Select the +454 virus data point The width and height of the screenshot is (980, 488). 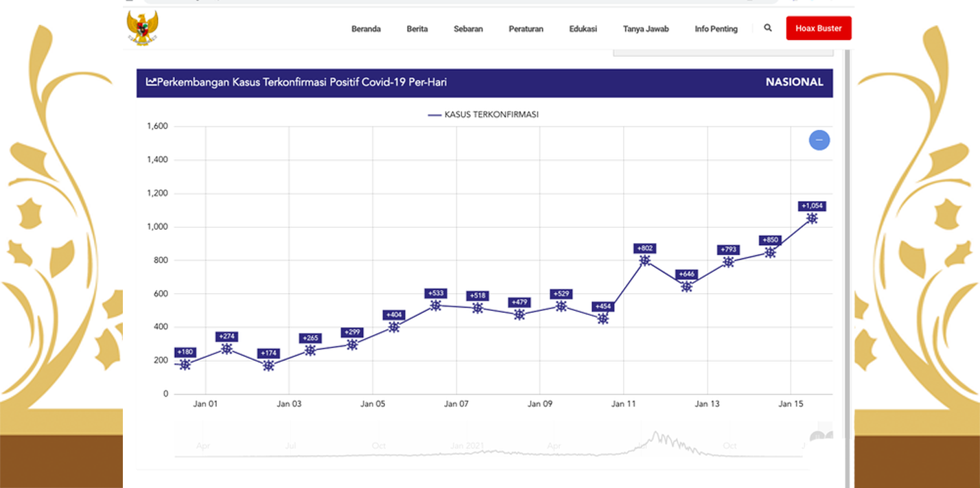[x=603, y=318]
